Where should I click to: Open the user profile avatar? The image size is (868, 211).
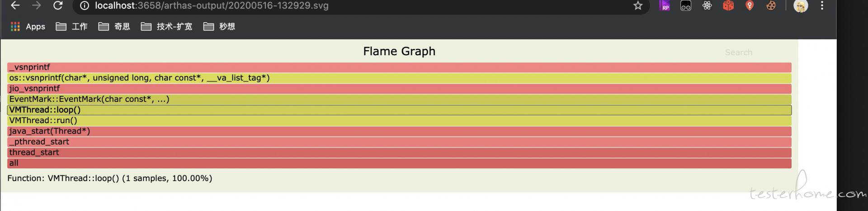(x=801, y=6)
